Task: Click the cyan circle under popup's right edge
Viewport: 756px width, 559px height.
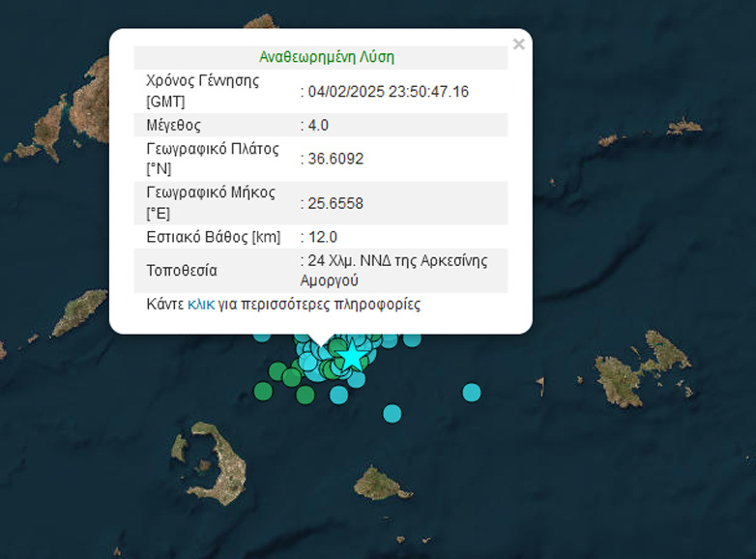Action: click(x=413, y=338)
